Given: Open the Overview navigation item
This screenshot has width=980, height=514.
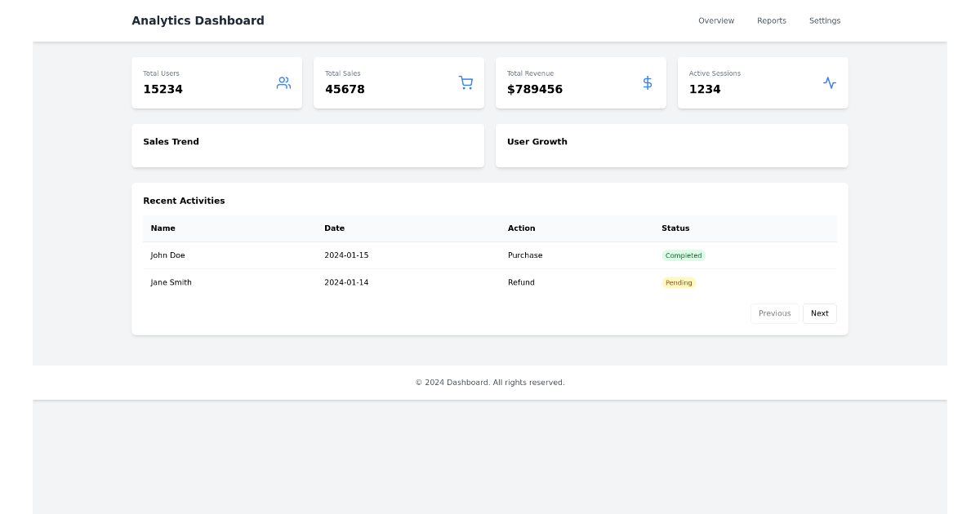Looking at the screenshot, I should (716, 20).
